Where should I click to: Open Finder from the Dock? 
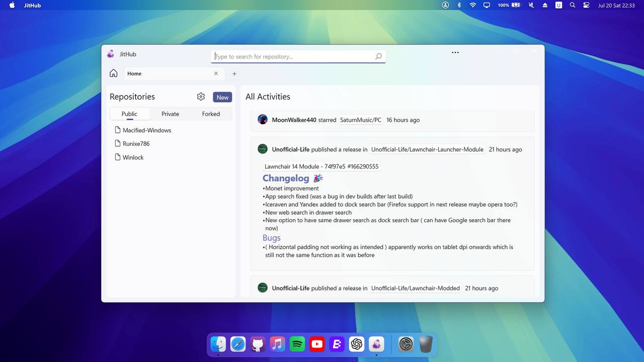click(x=218, y=344)
